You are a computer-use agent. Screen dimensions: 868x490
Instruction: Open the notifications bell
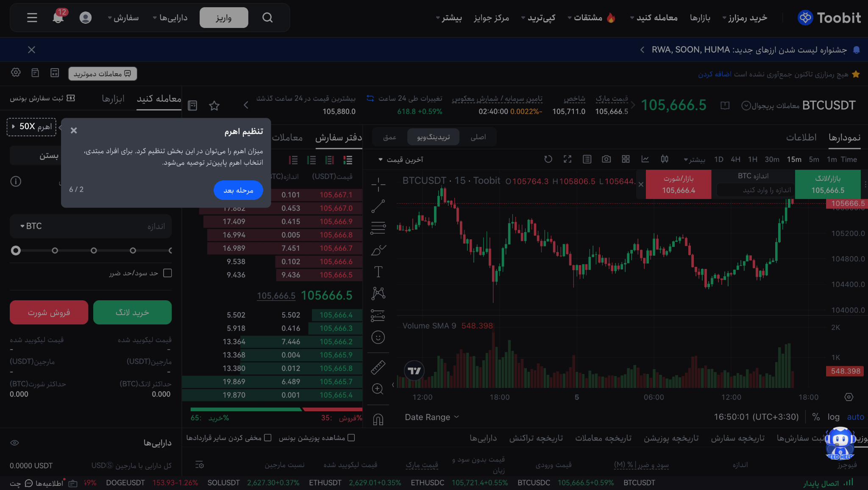pyautogui.click(x=58, y=18)
